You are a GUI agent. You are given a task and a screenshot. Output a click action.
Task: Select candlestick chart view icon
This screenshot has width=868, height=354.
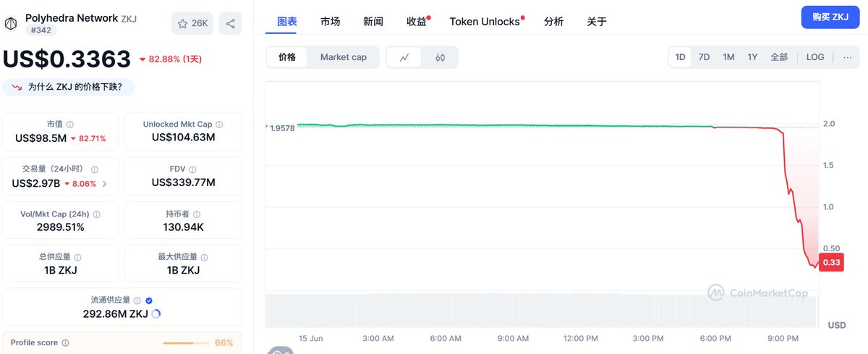tap(441, 57)
